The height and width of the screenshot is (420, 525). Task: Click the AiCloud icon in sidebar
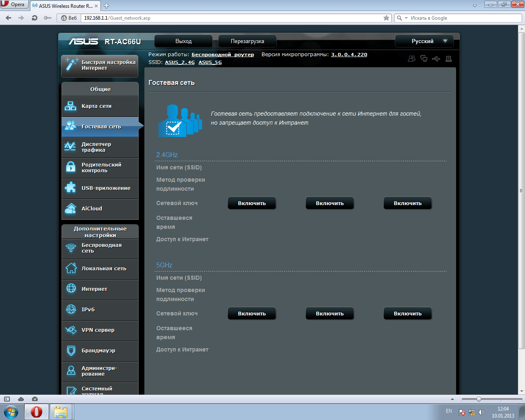71,209
